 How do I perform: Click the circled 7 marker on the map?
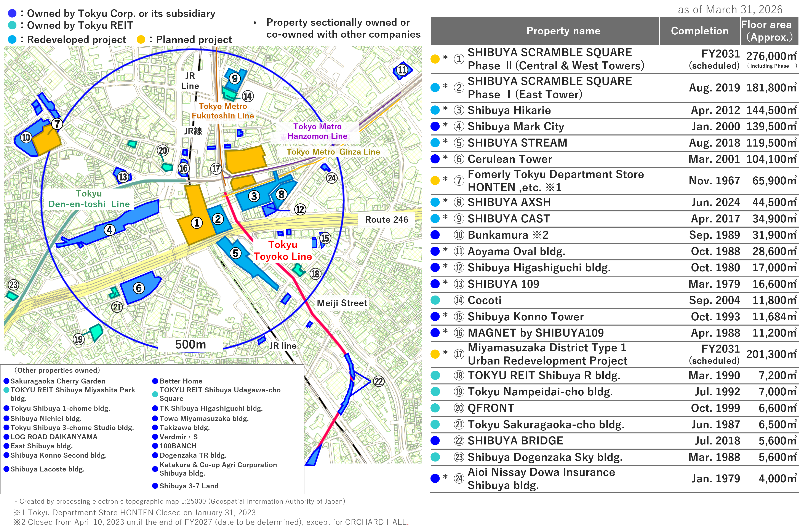[x=57, y=123]
